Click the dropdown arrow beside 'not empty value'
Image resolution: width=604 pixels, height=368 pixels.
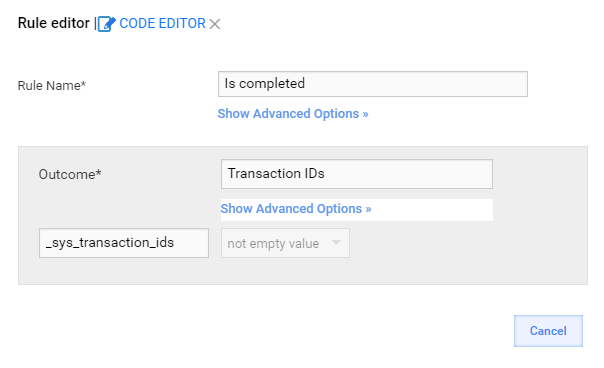click(x=336, y=242)
